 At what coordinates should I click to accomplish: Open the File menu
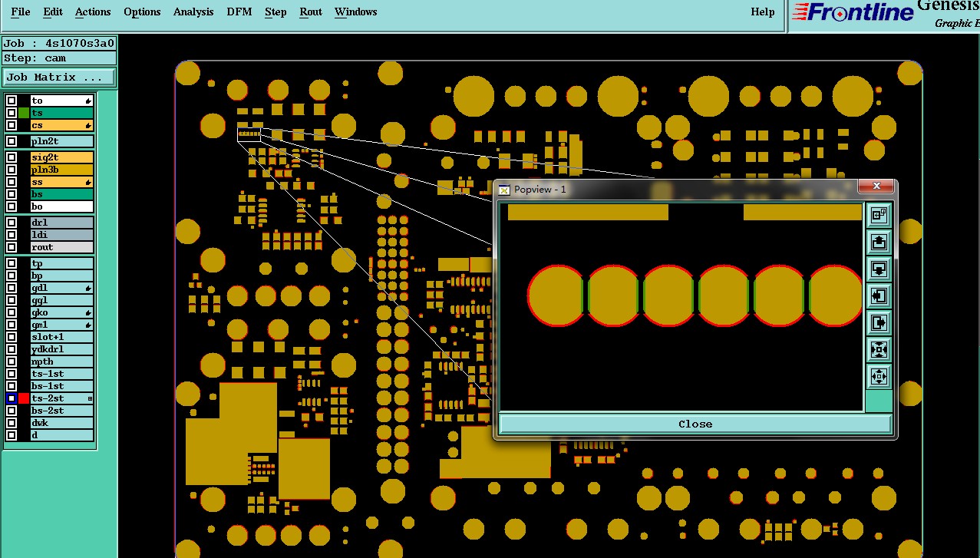click(21, 12)
